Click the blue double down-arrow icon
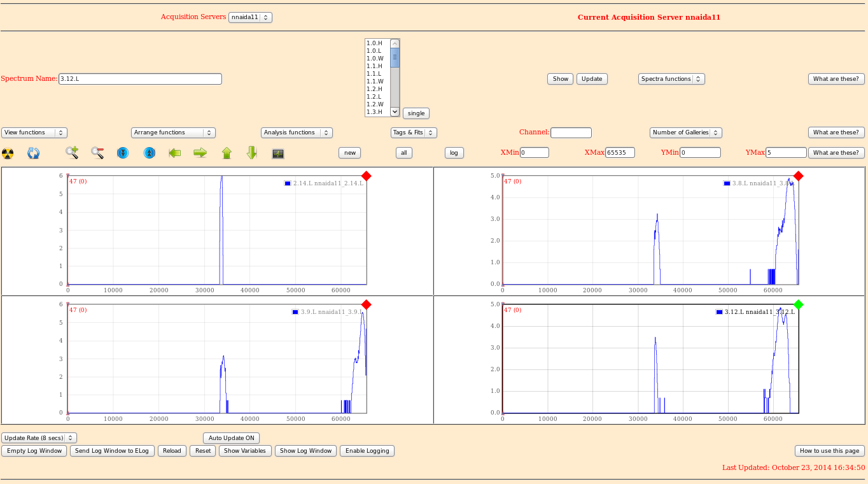This screenshot has height=484, width=868. [x=123, y=153]
